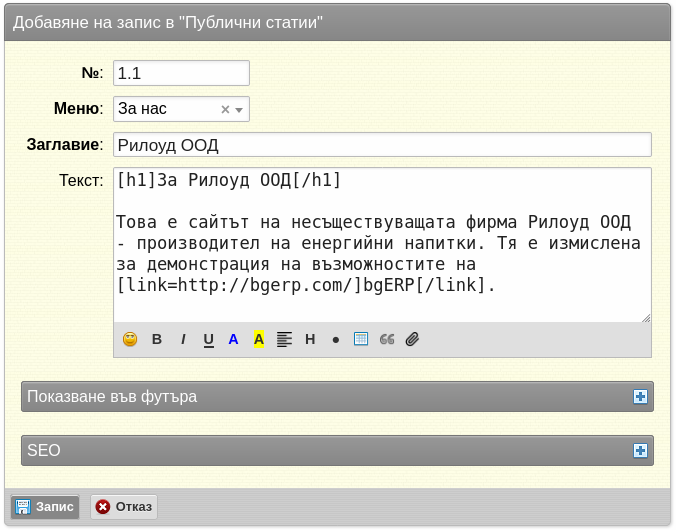Focus the № number input field

pos(182,73)
